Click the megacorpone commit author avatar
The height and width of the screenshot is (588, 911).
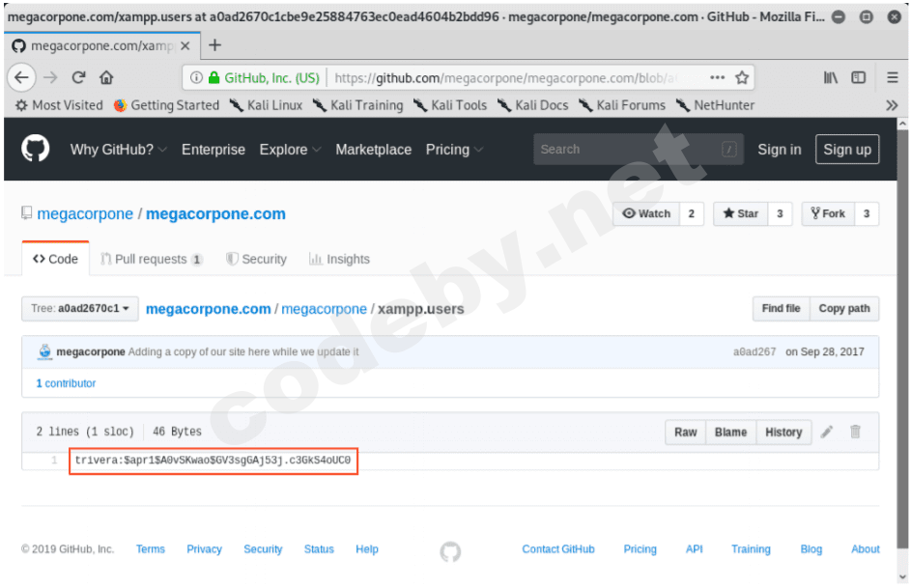click(x=44, y=351)
